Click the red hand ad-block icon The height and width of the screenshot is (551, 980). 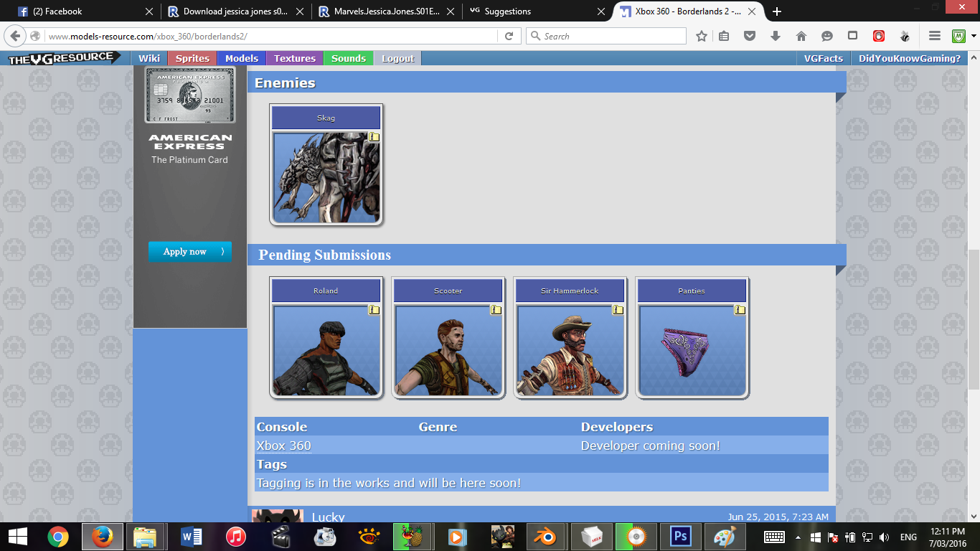tap(879, 36)
